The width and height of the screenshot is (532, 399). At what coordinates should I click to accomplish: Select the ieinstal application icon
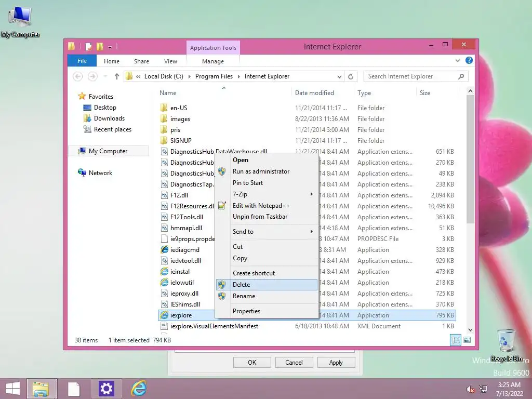tap(164, 271)
